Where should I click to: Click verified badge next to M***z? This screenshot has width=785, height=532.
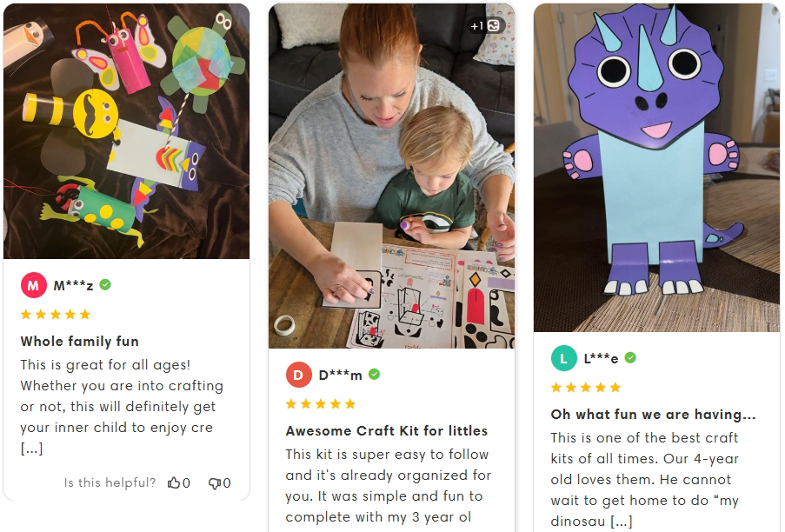coord(105,285)
